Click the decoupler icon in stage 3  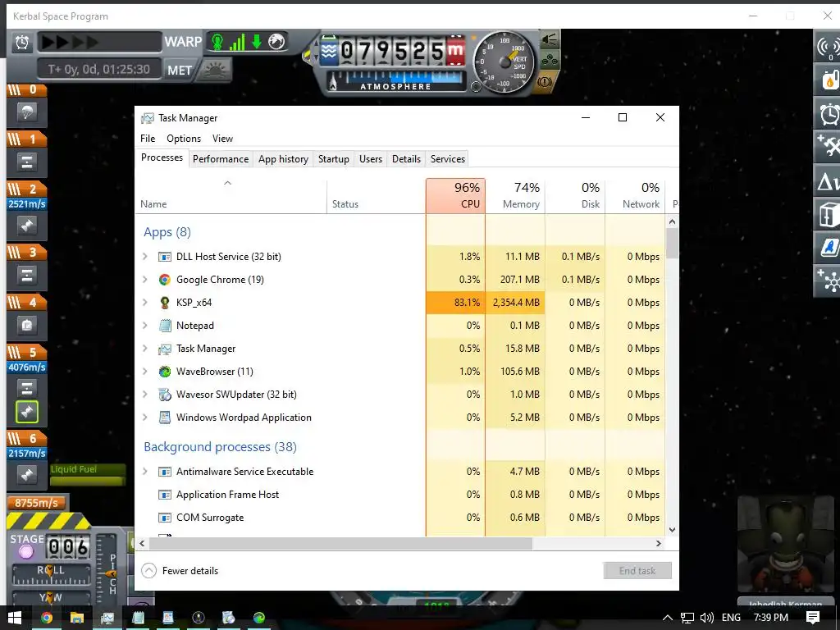click(x=27, y=276)
